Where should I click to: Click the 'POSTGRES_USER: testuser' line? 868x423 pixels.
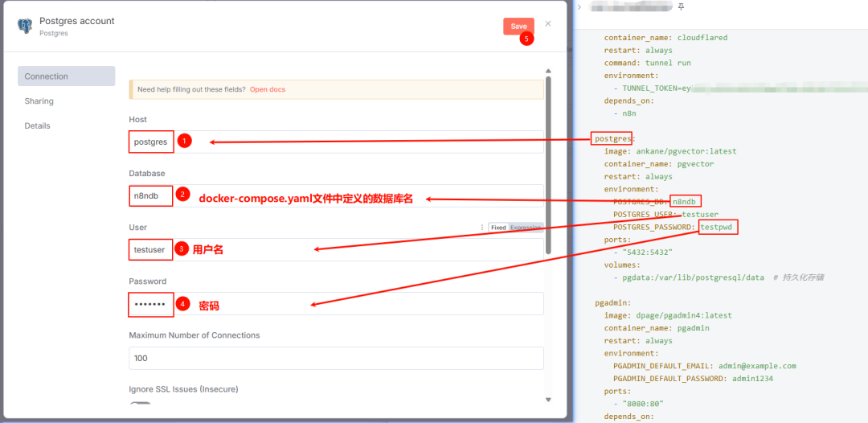[x=665, y=214]
